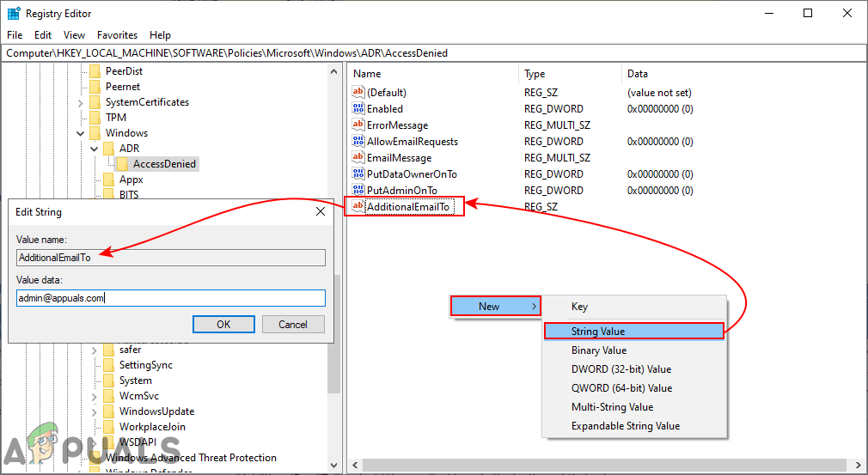
Task: Click the SettingSync folder icon
Action: pyautogui.click(x=108, y=365)
